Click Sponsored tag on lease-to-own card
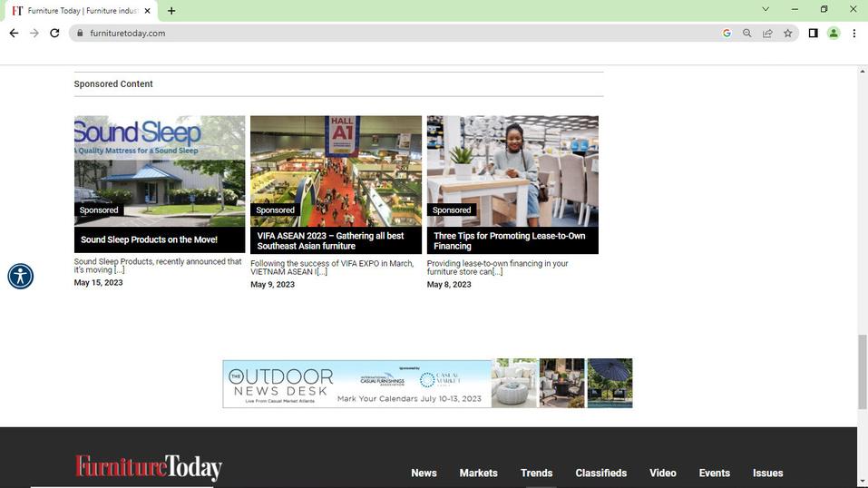The image size is (868, 488). tap(452, 210)
